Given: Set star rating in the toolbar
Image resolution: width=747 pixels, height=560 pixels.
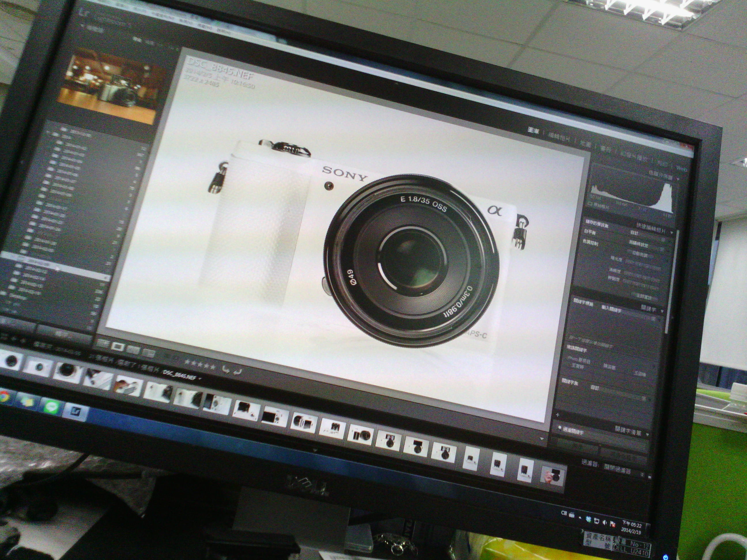Looking at the screenshot, I should pos(200,365).
